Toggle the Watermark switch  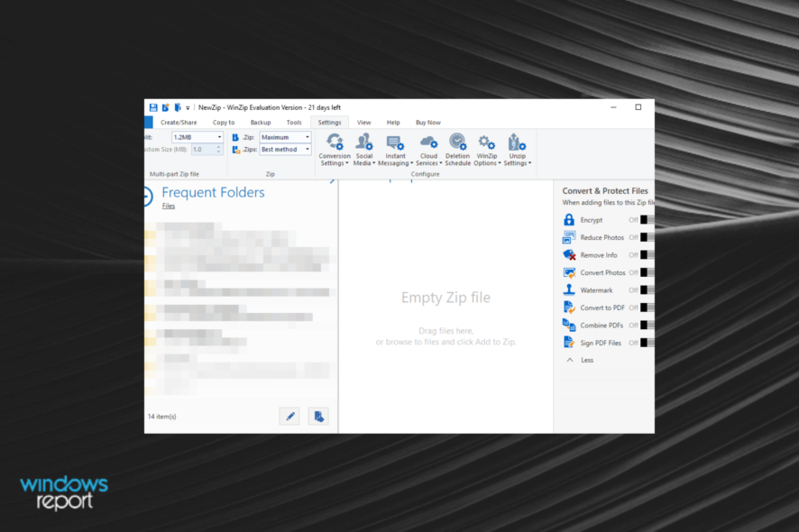coord(647,290)
